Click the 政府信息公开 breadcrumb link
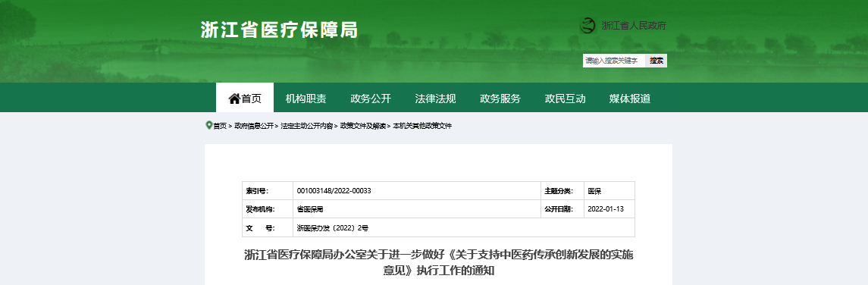868x285 pixels. tap(253, 126)
